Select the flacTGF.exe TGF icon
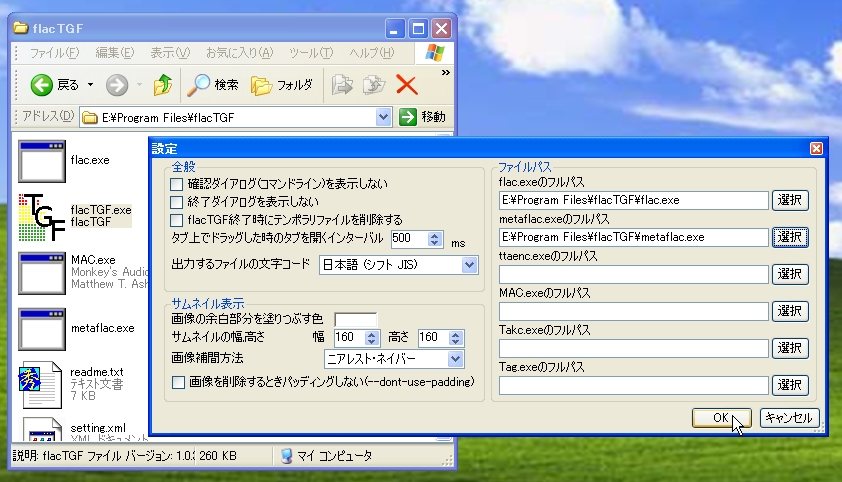 pos(42,217)
